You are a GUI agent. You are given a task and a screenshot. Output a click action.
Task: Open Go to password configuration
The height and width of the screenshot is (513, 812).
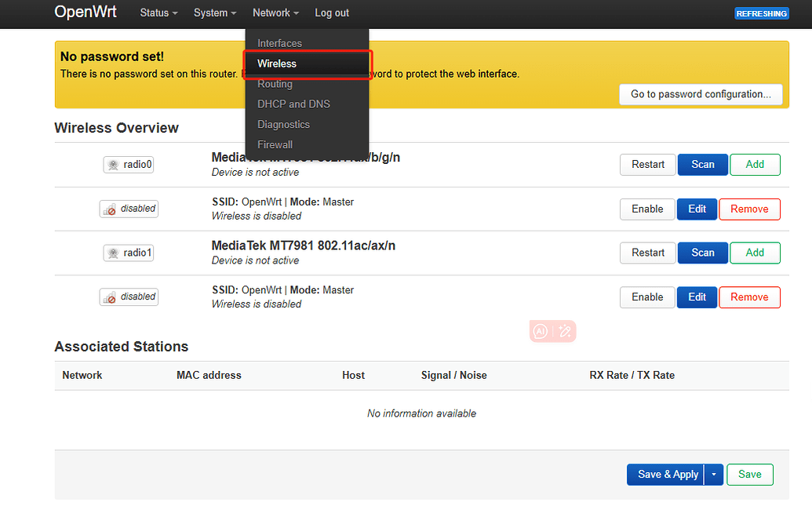701,94
